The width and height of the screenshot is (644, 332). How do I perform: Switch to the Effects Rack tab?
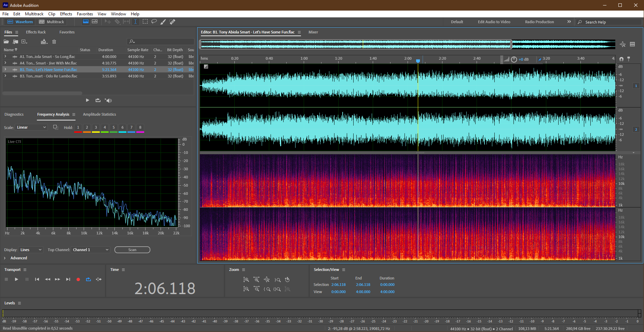[x=36, y=32]
